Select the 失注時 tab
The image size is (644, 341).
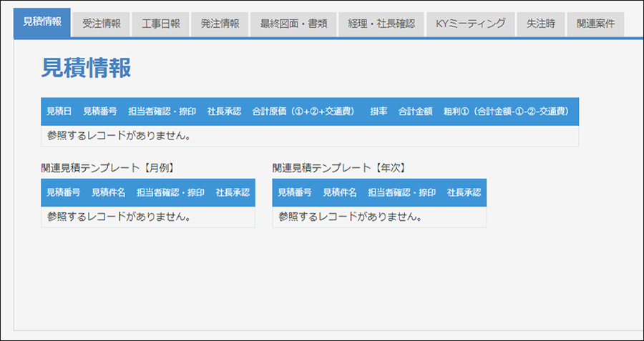click(541, 24)
